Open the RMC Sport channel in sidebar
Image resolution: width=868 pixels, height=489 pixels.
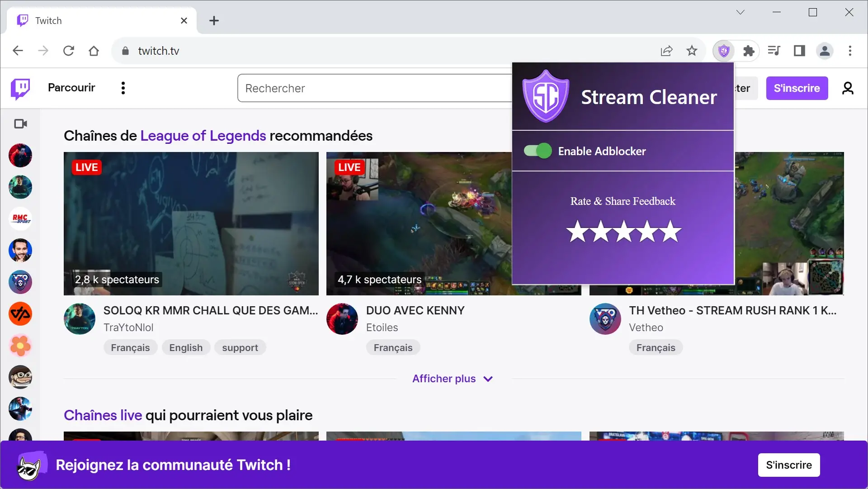pyautogui.click(x=20, y=219)
